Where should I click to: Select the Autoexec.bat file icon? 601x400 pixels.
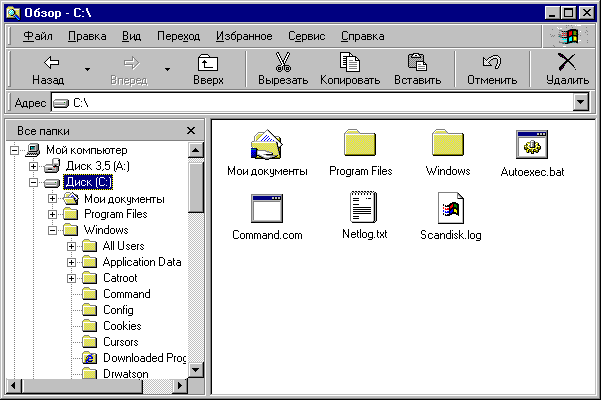pos(532,144)
